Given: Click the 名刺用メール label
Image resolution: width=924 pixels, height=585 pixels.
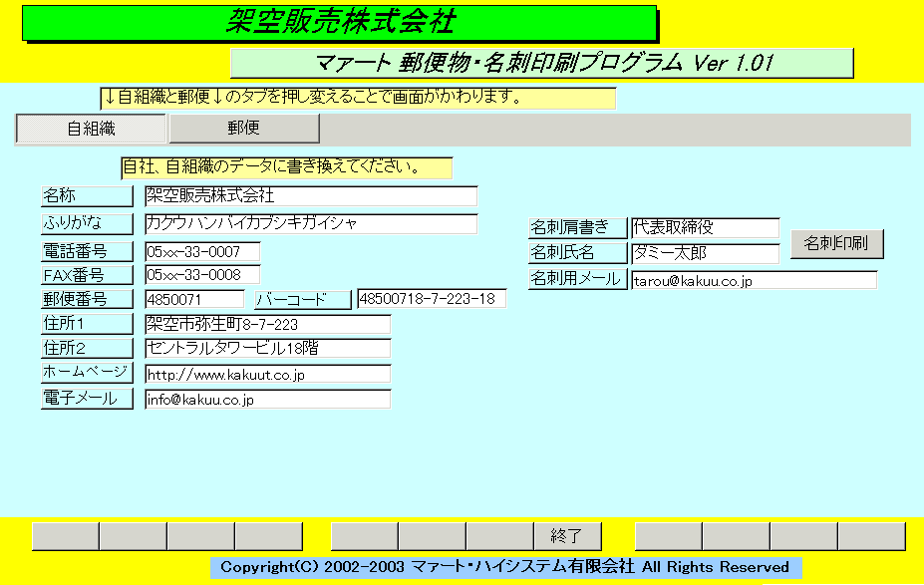Looking at the screenshot, I should point(577,279).
